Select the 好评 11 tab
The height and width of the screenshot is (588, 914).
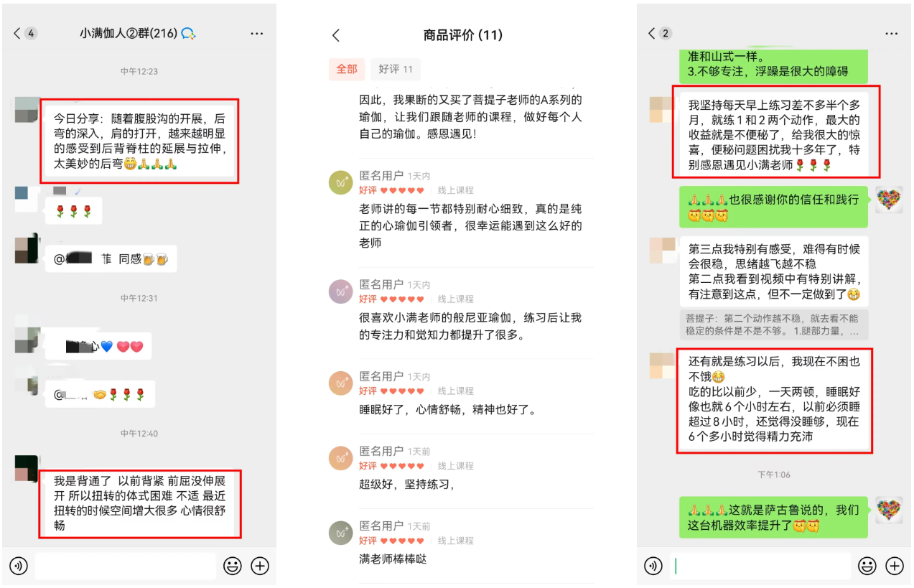396,69
